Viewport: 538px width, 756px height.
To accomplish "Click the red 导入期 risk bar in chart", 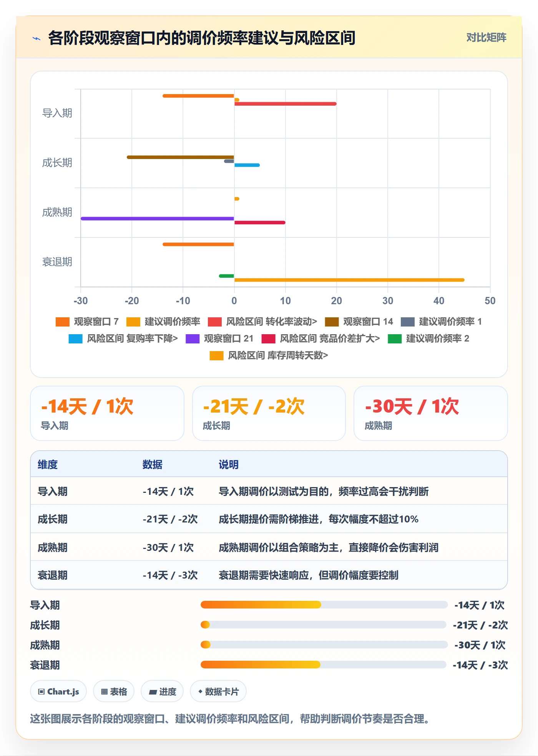I will click(x=285, y=104).
